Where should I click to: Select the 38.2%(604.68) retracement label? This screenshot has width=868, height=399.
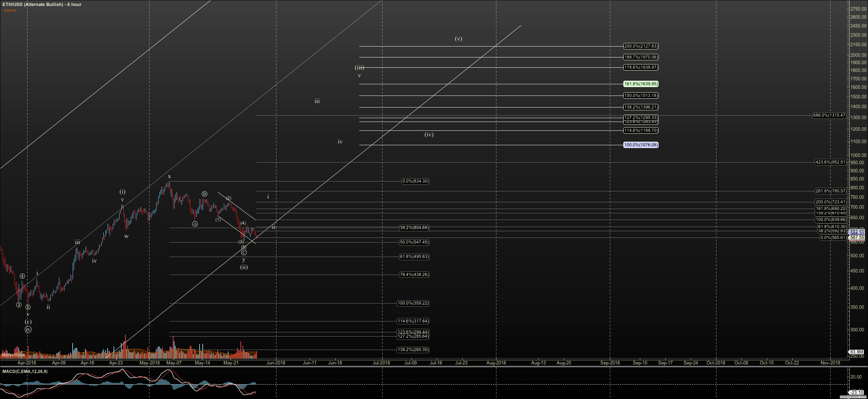pyautogui.click(x=414, y=228)
